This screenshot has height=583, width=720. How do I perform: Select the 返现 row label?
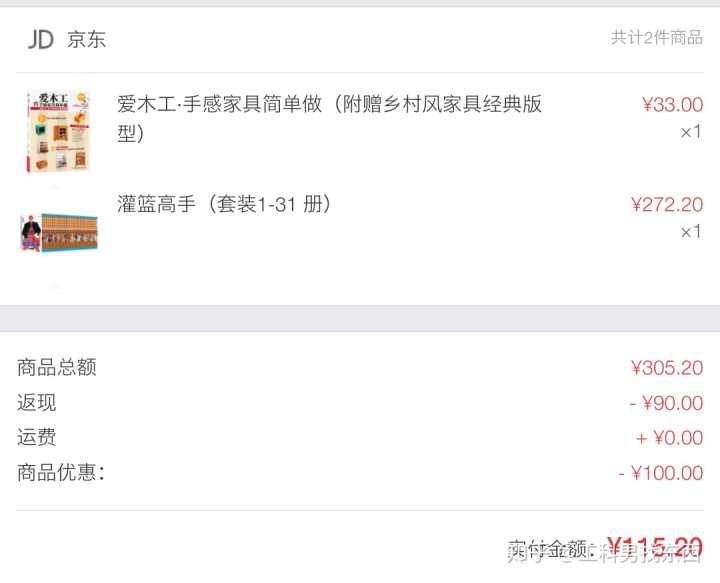[37, 402]
